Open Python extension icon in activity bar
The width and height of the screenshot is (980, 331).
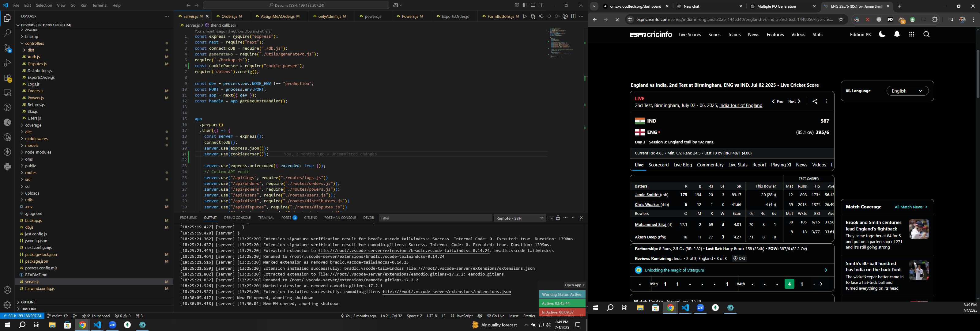7,167
